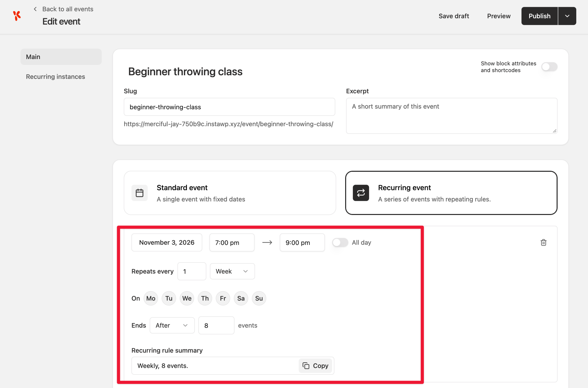Toggle Monday in the repeat days
Image resolution: width=588 pixels, height=388 pixels.
[x=151, y=298]
